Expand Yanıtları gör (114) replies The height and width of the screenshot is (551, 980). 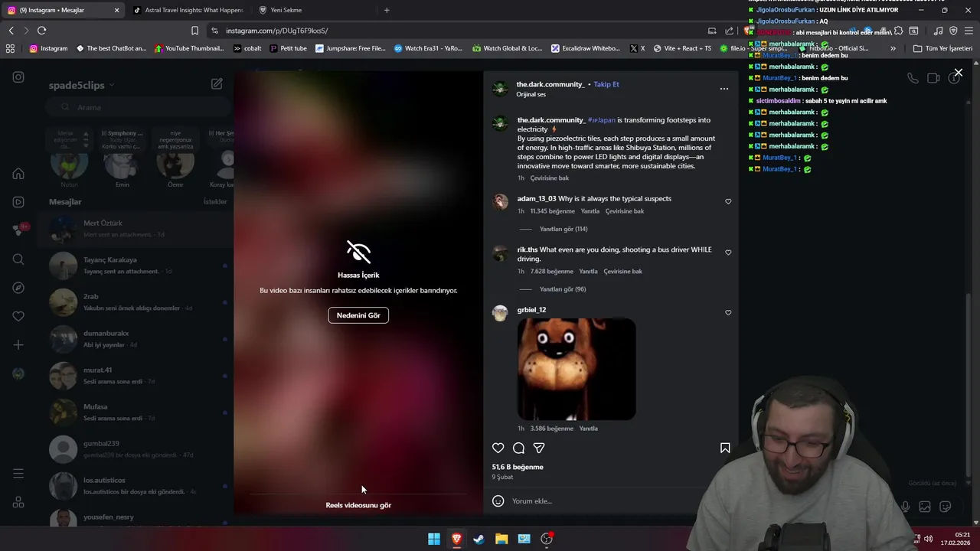pyautogui.click(x=563, y=229)
